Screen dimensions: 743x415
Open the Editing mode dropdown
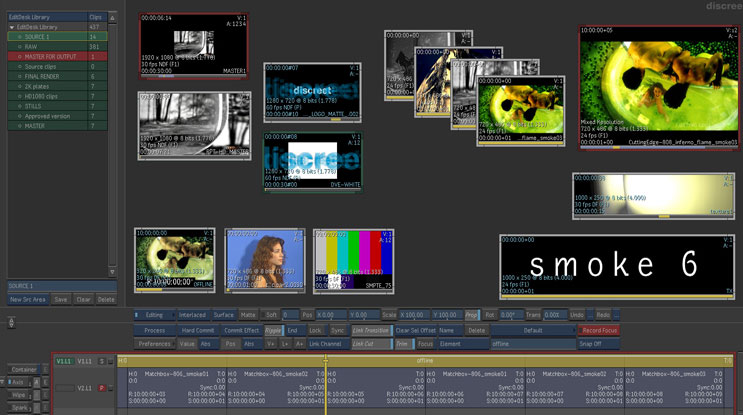point(154,315)
